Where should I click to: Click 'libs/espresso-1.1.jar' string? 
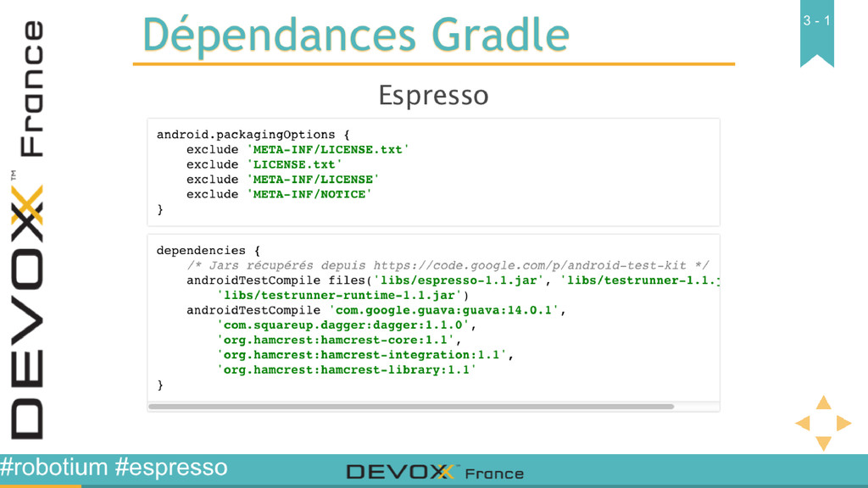(x=459, y=280)
